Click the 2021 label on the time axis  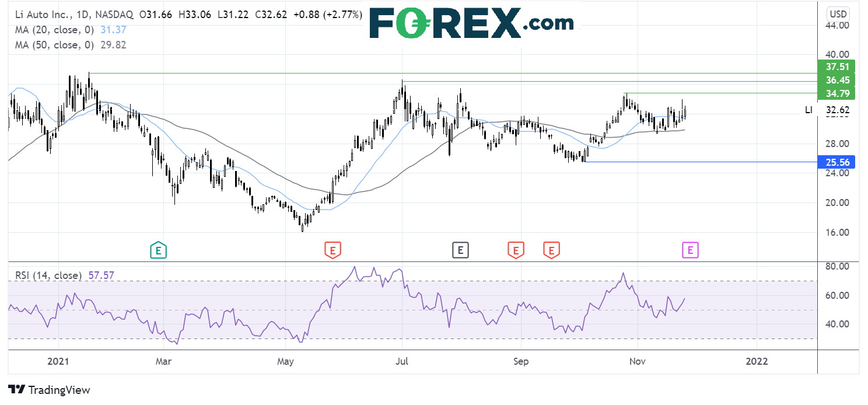58,361
